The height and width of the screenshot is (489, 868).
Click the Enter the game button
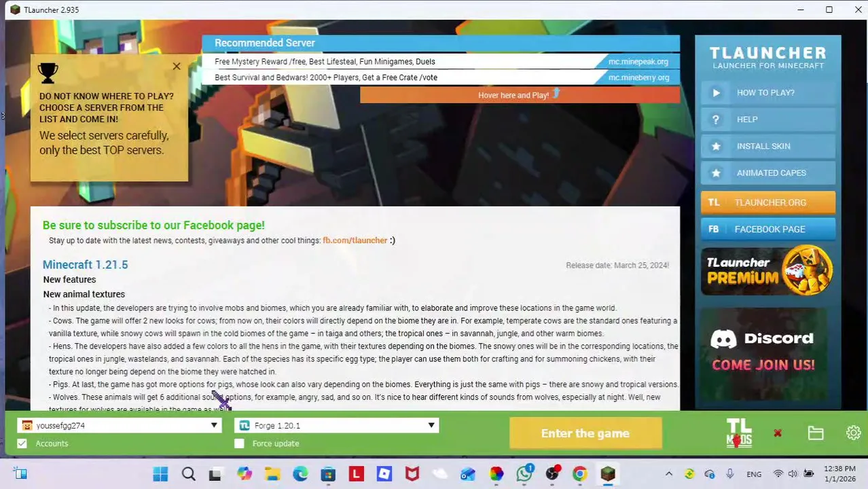(585, 433)
